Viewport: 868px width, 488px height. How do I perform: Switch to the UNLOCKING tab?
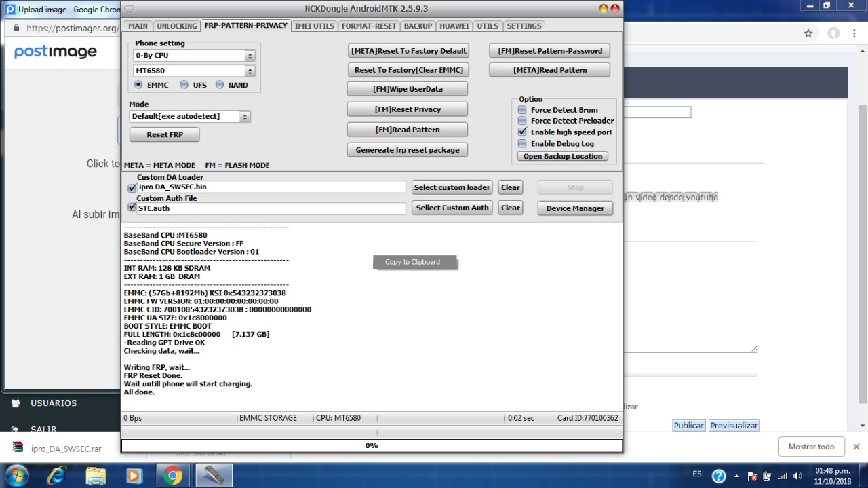(x=176, y=26)
